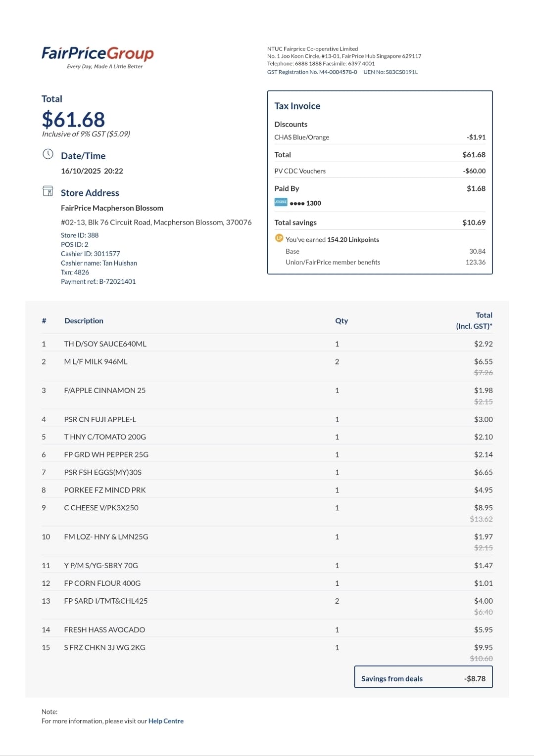Click the -$60.00 voucher amount
This screenshot has width=534, height=756.
coord(474,171)
